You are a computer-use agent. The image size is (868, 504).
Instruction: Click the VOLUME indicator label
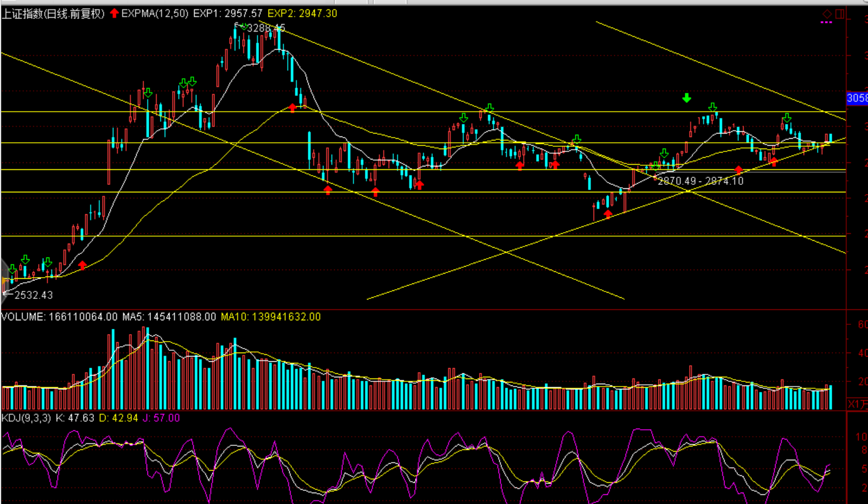(23, 317)
